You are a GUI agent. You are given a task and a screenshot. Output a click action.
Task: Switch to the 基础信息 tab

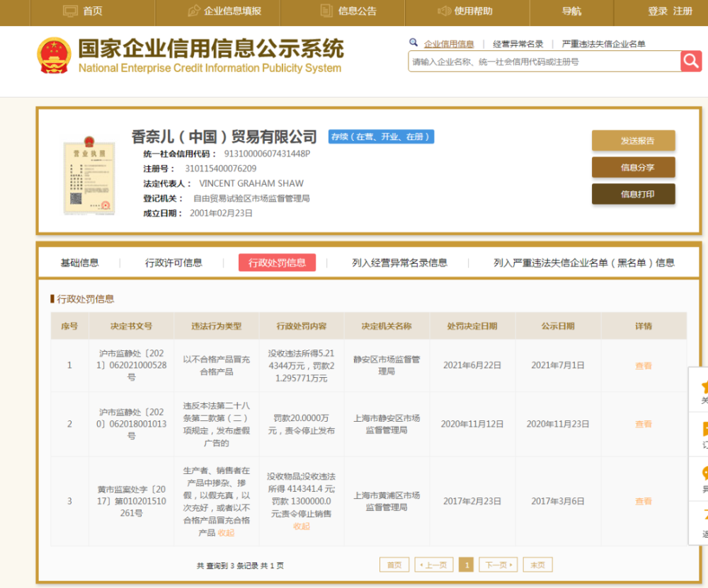(x=79, y=263)
